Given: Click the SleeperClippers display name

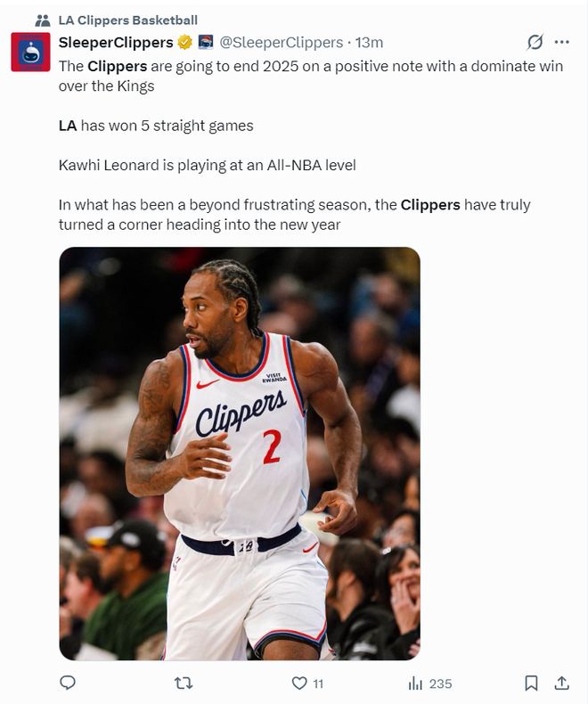Looking at the screenshot, I should click(116, 42).
